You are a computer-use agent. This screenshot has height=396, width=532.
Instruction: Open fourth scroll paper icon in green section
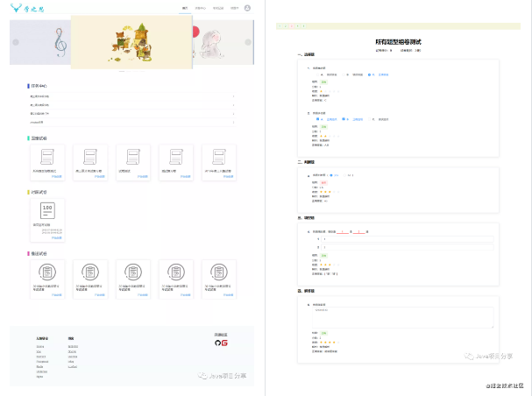click(x=176, y=157)
